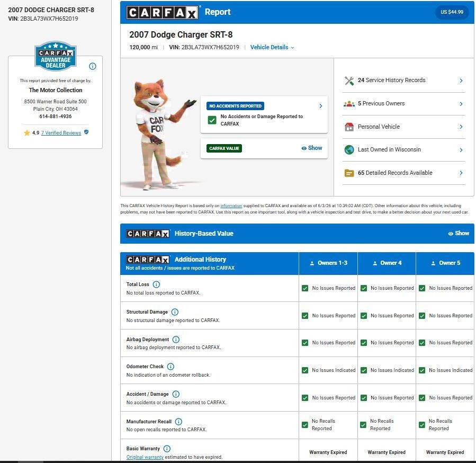Click the CARFAX logo in Additional History header
This screenshot has width=476, height=463.
pyautogui.click(x=148, y=260)
